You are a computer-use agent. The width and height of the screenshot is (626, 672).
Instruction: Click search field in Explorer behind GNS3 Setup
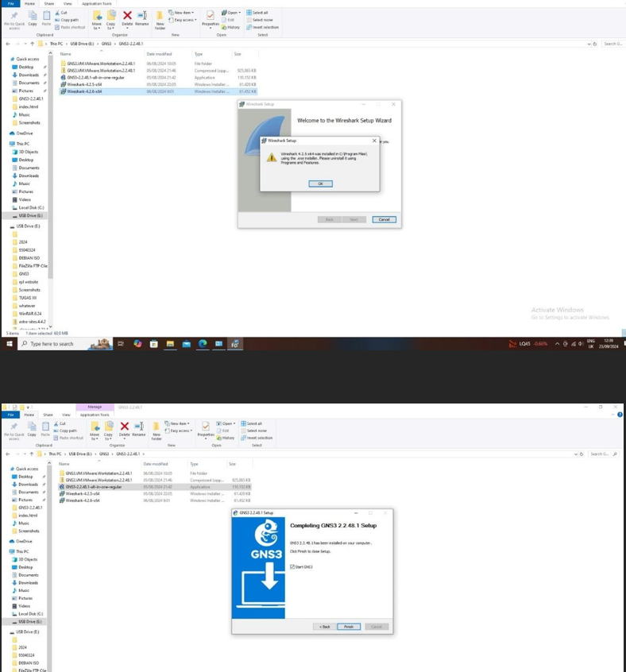point(603,454)
